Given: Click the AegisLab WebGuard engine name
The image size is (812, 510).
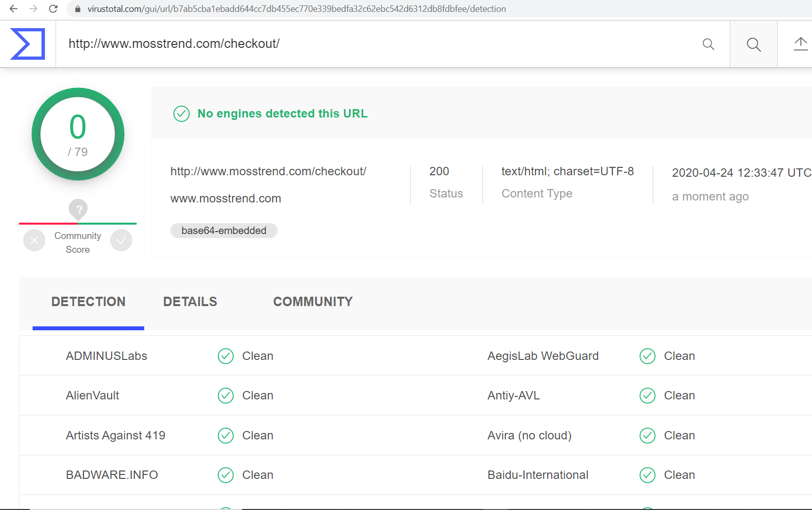Looking at the screenshot, I should (x=543, y=356).
